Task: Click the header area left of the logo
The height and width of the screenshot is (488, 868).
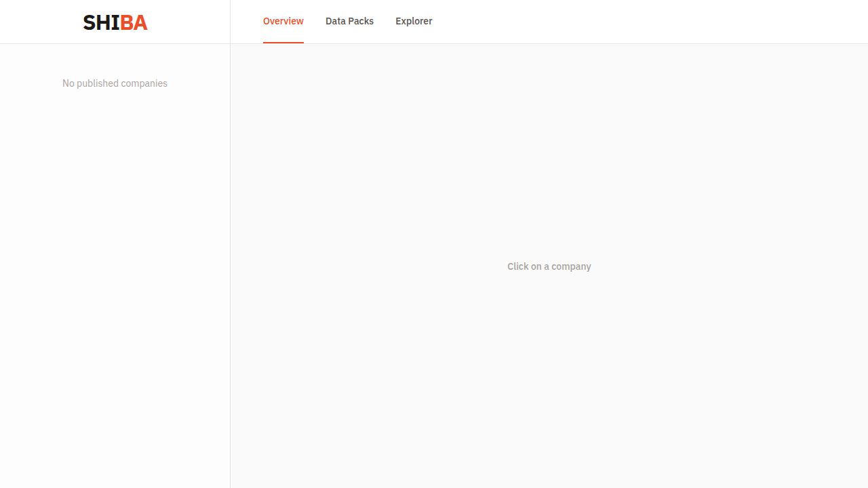Action: tap(41, 22)
